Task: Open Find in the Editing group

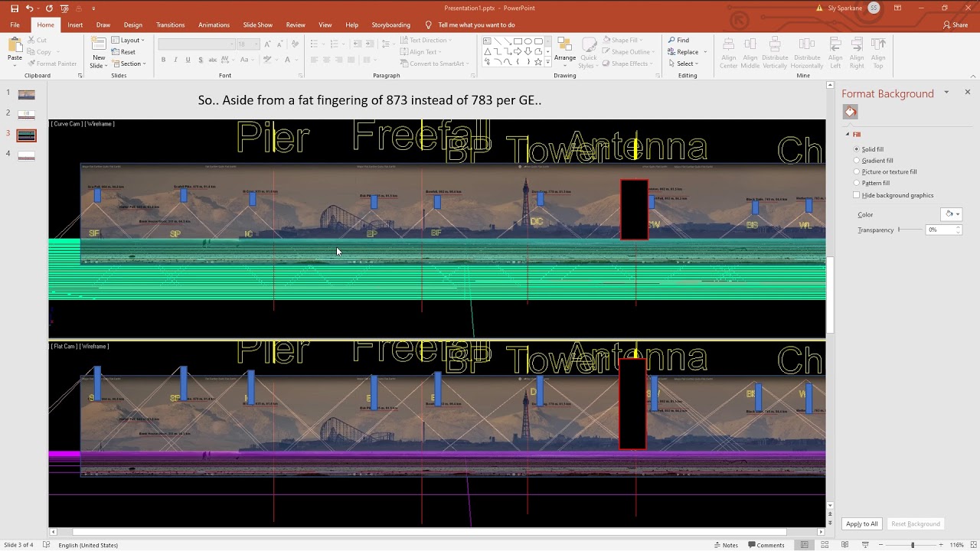Action: [678, 40]
